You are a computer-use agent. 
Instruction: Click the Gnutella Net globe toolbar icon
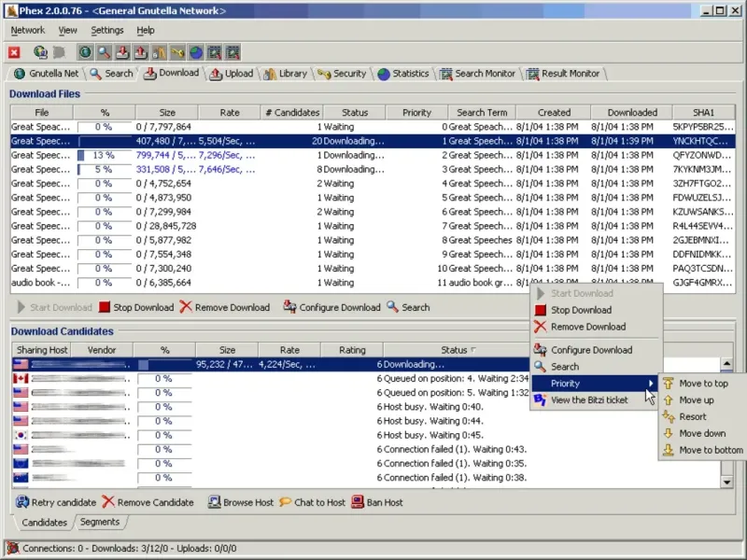85,52
